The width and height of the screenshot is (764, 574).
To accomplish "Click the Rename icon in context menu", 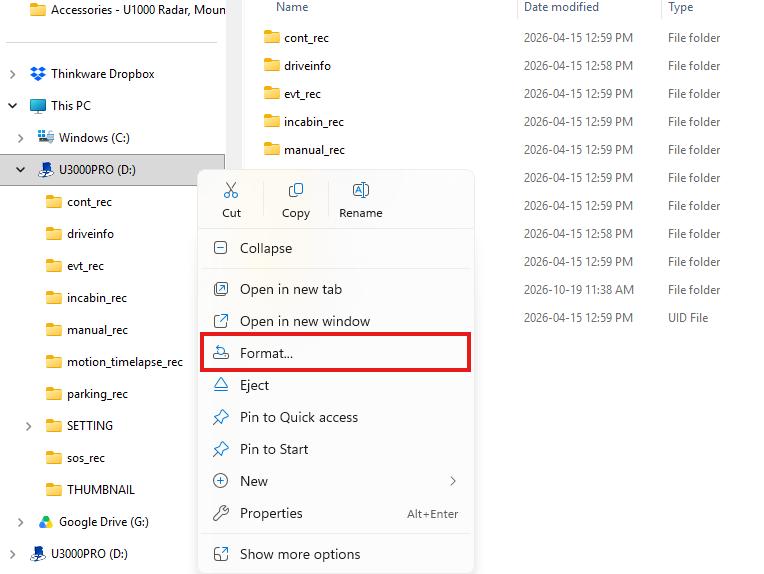I will pyautogui.click(x=361, y=190).
